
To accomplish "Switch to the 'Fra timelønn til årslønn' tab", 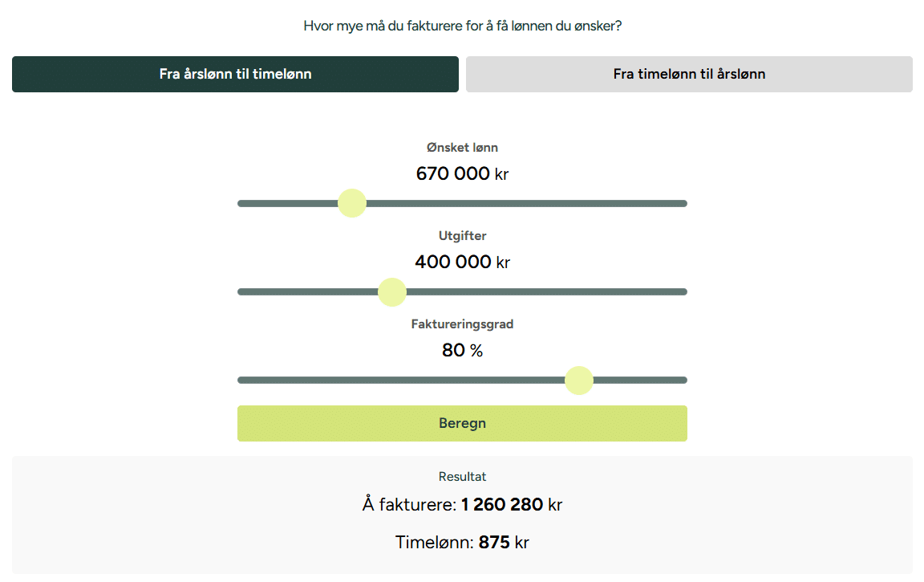I will pyautogui.click(x=689, y=75).
